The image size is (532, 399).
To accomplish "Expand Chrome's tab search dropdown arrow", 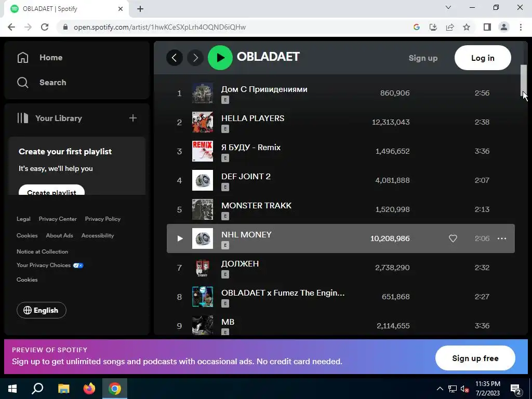I will pyautogui.click(x=448, y=7).
